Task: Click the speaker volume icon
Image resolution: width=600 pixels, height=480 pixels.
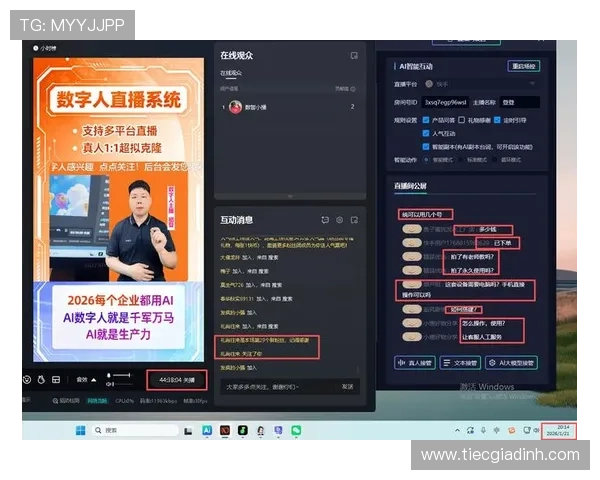Action: click(109, 384)
